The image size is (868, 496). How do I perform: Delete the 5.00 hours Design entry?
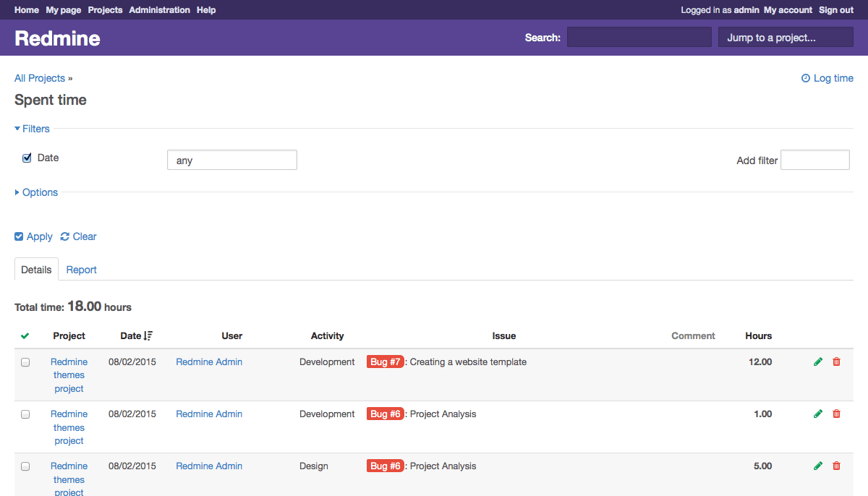coord(837,466)
